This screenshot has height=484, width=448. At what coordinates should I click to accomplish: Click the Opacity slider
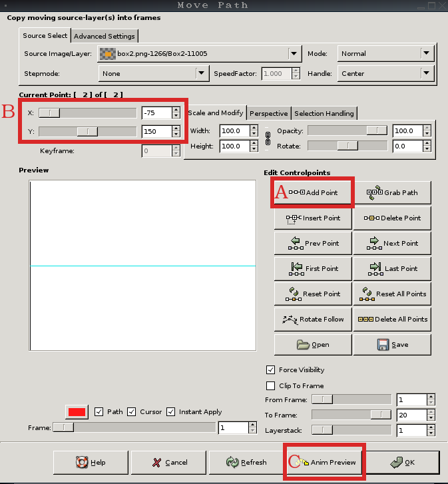pyautogui.click(x=347, y=130)
